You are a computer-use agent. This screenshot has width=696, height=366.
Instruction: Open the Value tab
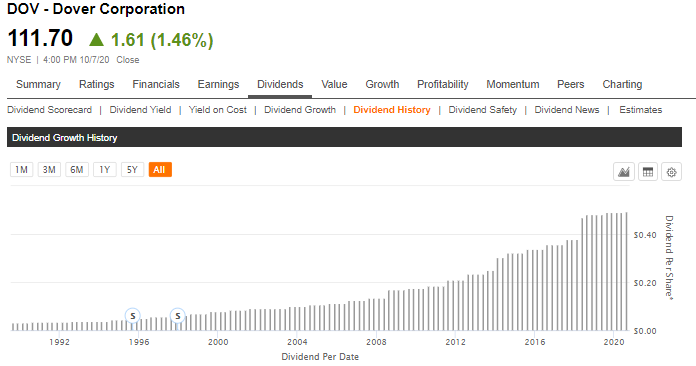334,84
